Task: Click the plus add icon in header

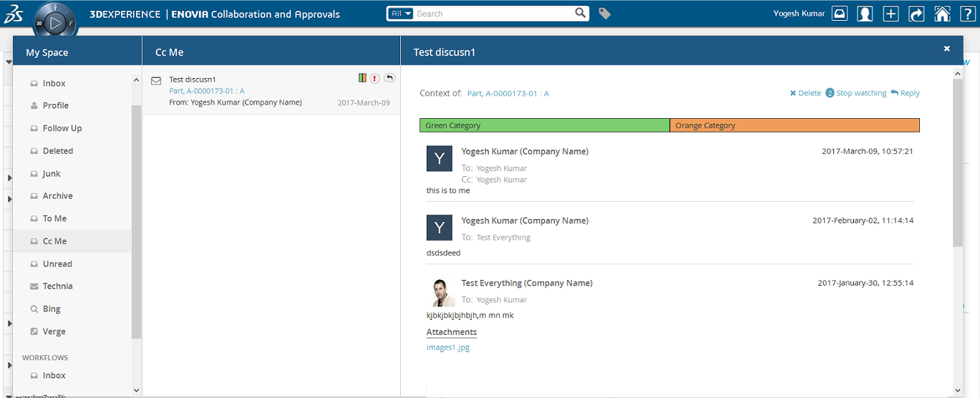Action: [891, 14]
